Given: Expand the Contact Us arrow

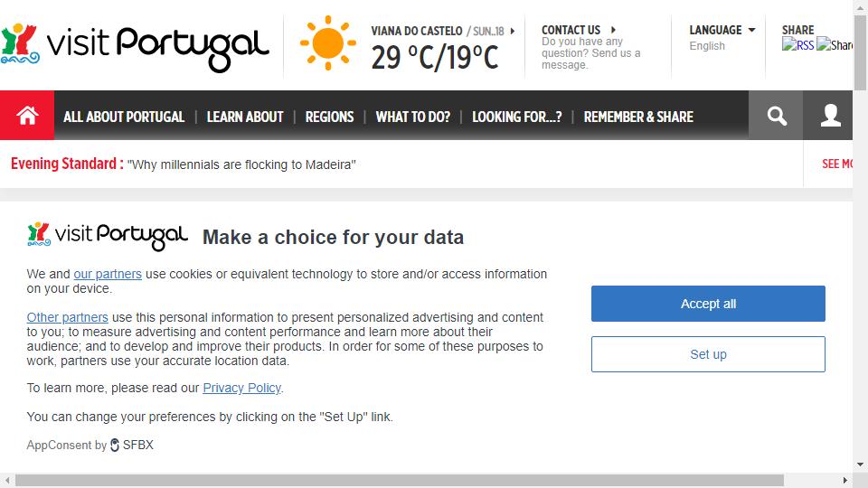Looking at the screenshot, I should (613, 30).
